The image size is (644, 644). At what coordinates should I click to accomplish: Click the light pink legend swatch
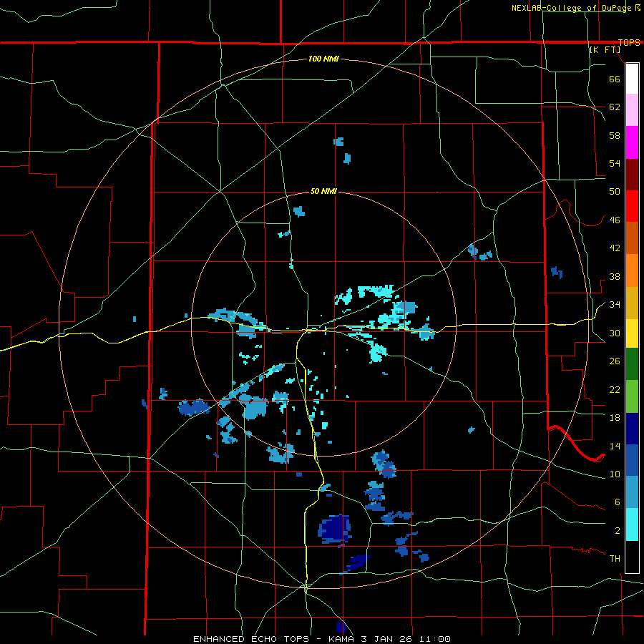pyautogui.click(x=632, y=110)
